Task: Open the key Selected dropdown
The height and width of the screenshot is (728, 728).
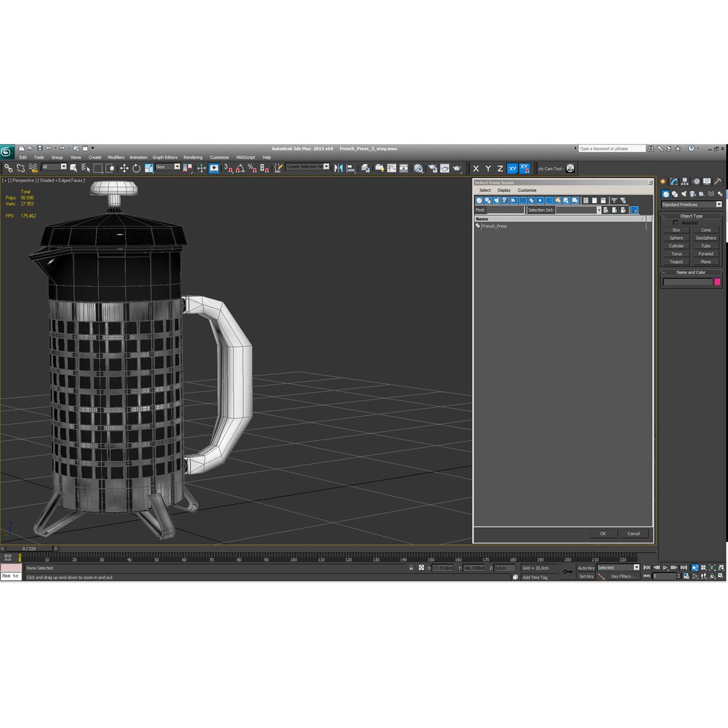Action: pos(618,568)
